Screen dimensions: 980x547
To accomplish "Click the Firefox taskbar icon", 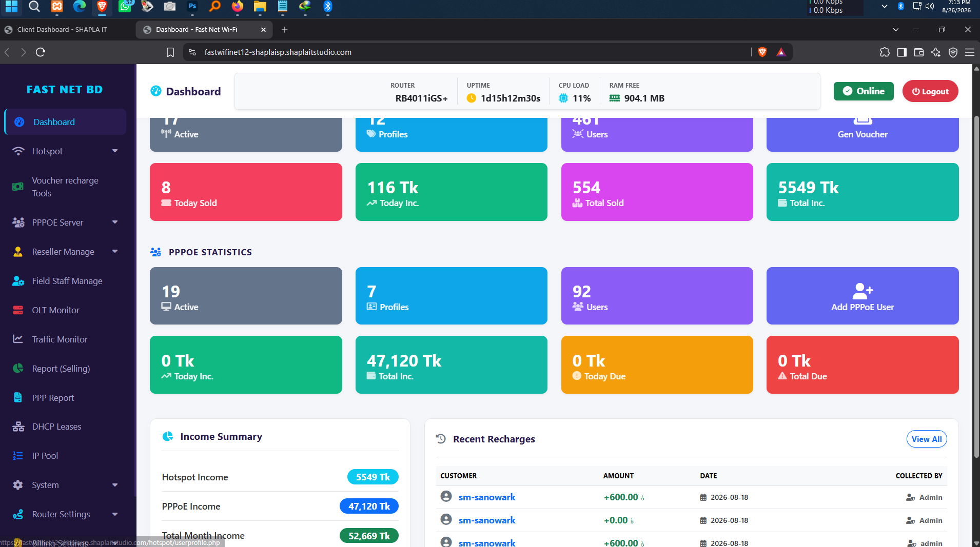I will click(x=237, y=6).
